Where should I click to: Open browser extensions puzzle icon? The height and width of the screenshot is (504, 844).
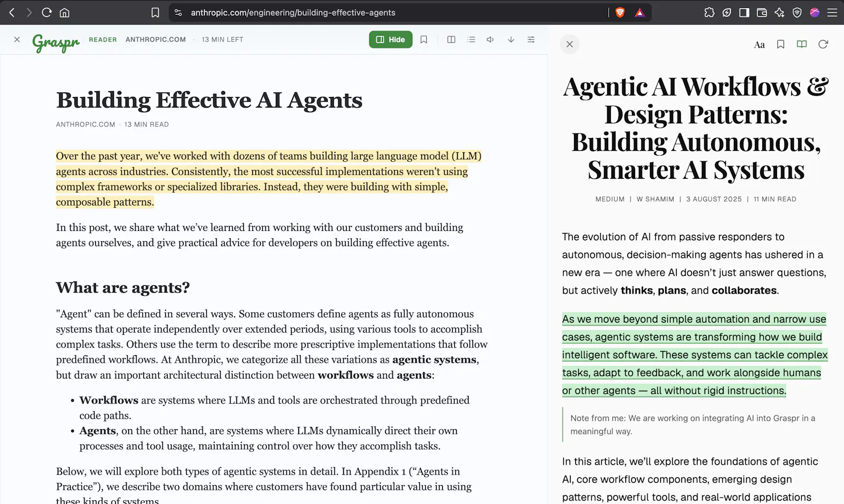(x=709, y=13)
